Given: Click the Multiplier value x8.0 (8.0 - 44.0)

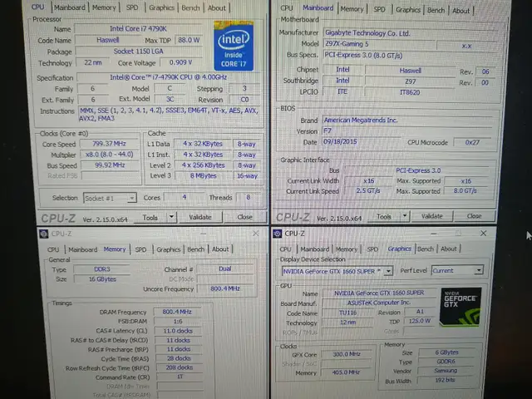Looking at the screenshot, I should 109,154.
